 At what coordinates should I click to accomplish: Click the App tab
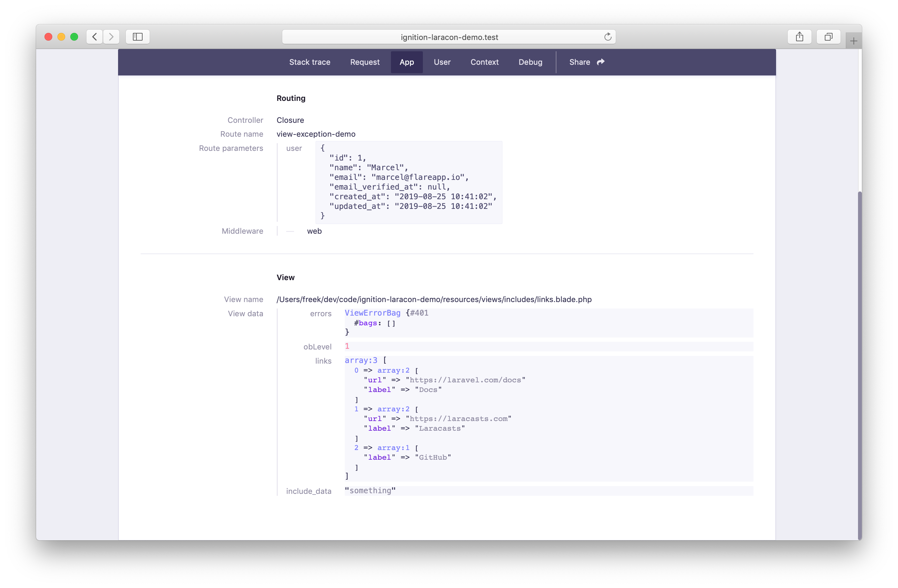pyautogui.click(x=406, y=62)
